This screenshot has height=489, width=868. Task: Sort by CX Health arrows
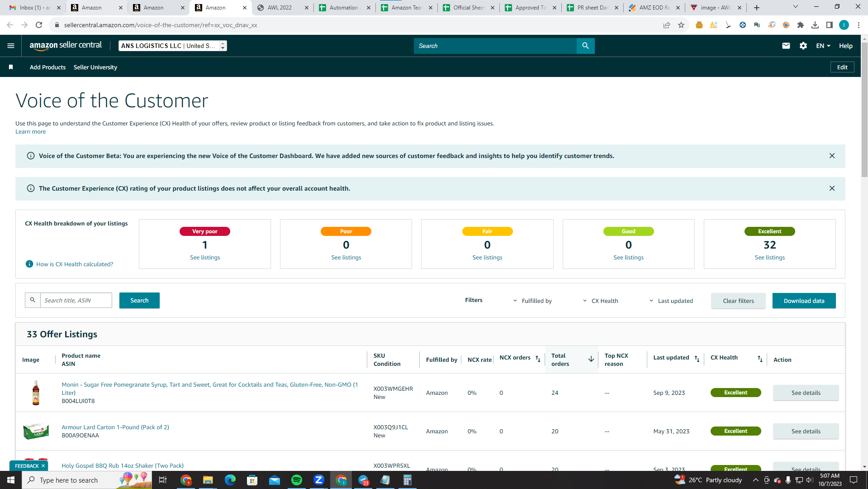(x=760, y=359)
